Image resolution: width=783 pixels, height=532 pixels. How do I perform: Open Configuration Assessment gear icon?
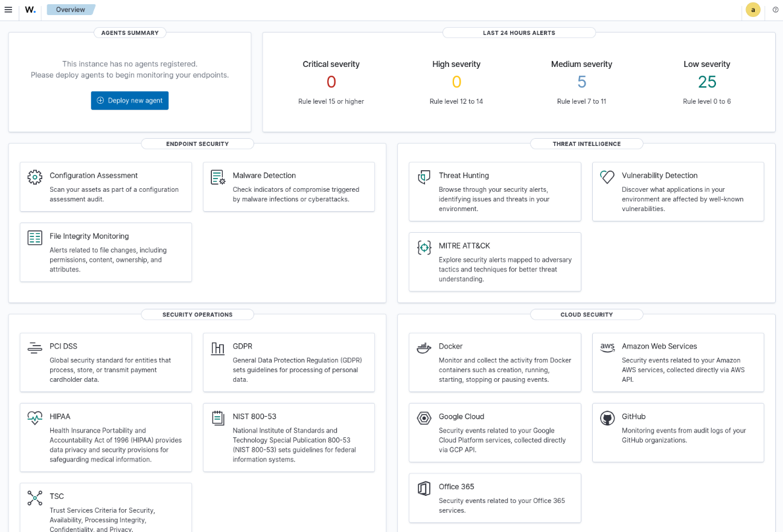35,177
